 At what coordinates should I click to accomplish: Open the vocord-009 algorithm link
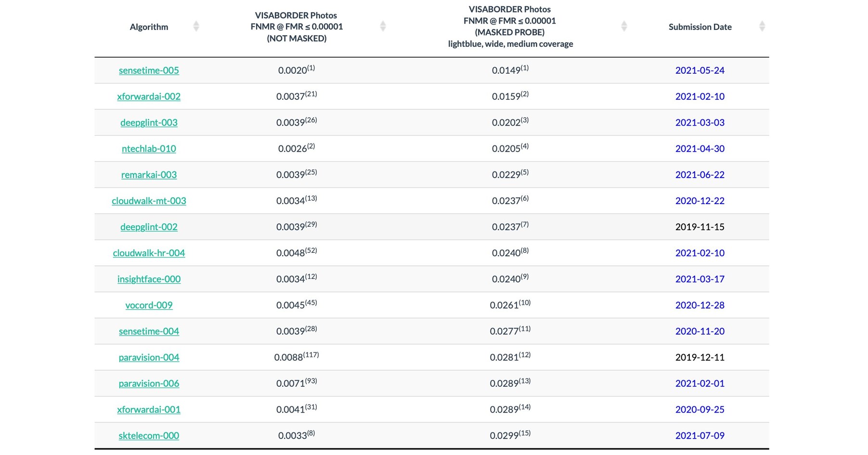point(149,305)
